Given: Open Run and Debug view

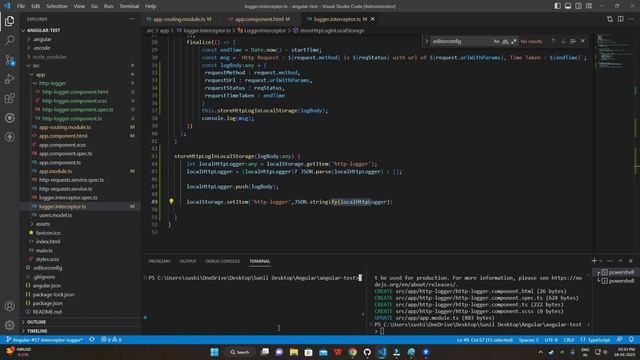Looking at the screenshot, I should [9, 79].
